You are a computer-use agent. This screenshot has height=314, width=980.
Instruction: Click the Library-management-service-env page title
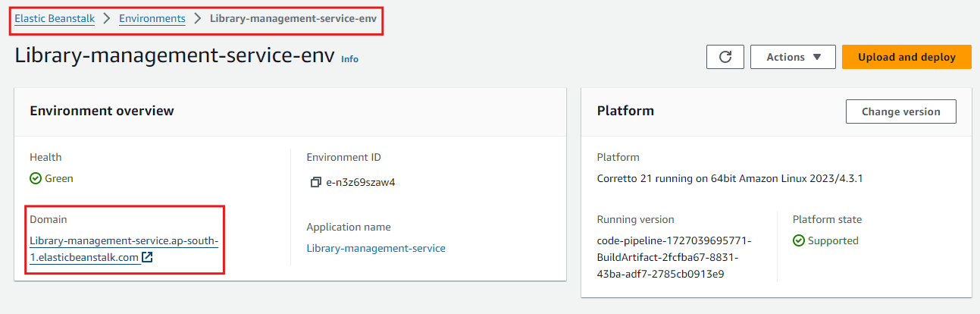click(174, 56)
